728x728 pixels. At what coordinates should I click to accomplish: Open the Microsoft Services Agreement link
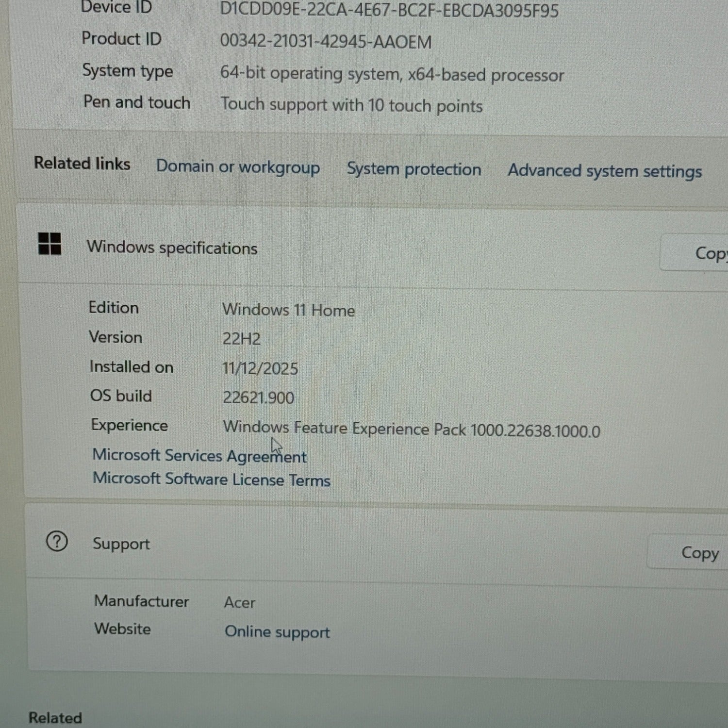[199, 456]
